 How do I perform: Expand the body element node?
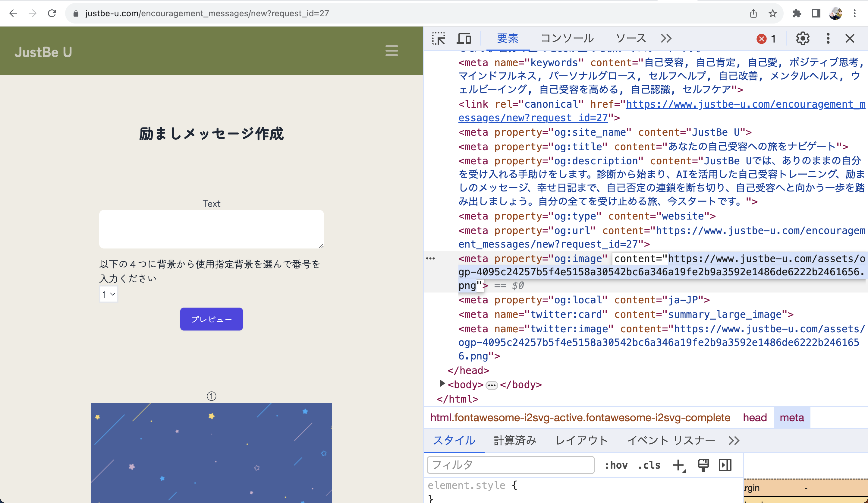442,383
